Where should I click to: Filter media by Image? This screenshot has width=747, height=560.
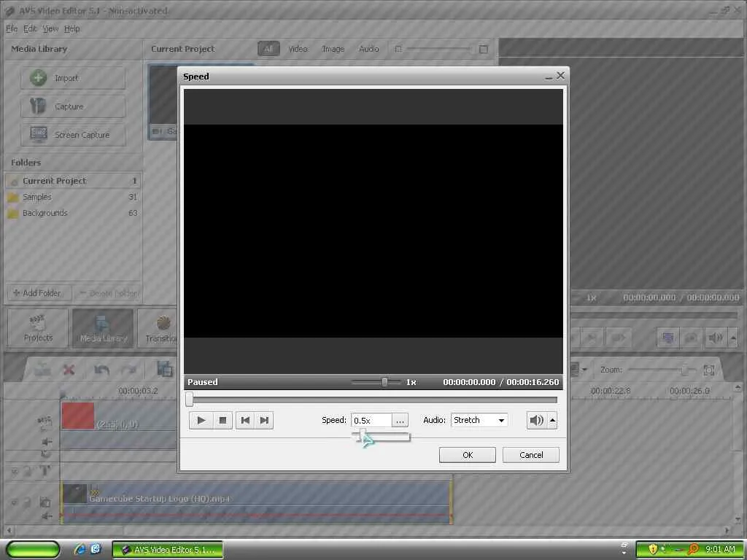[x=333, y=49]
